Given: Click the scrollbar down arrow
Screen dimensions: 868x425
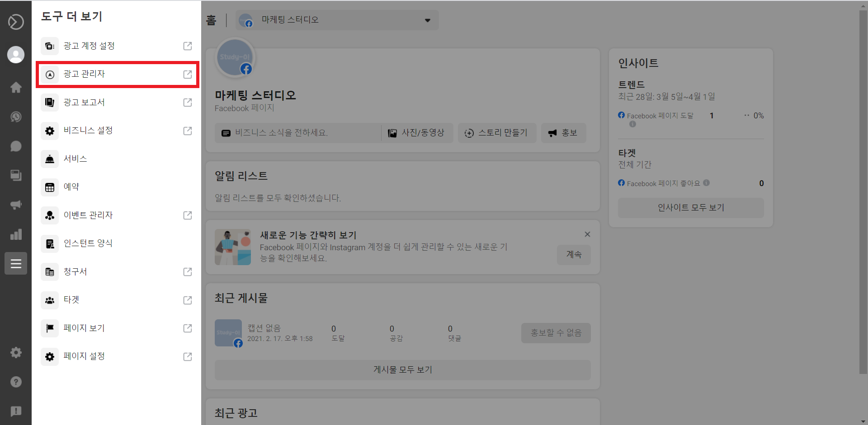Looking at the screenshot, I should [x=863, y=421].
